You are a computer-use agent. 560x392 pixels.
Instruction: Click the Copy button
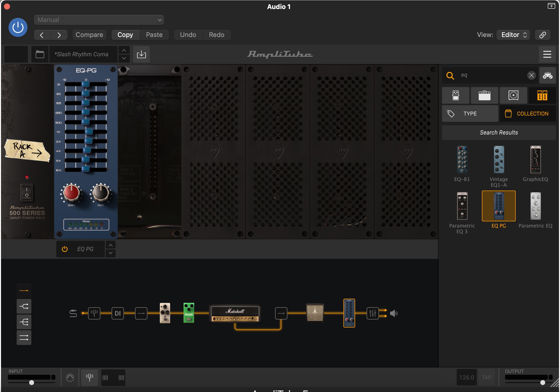click(x=125, y=35)
